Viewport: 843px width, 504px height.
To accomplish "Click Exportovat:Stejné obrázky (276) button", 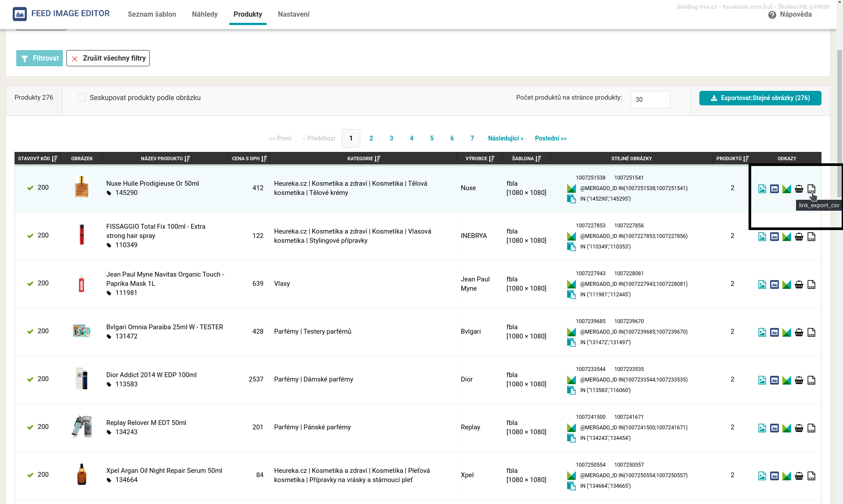I will point(760,98).
